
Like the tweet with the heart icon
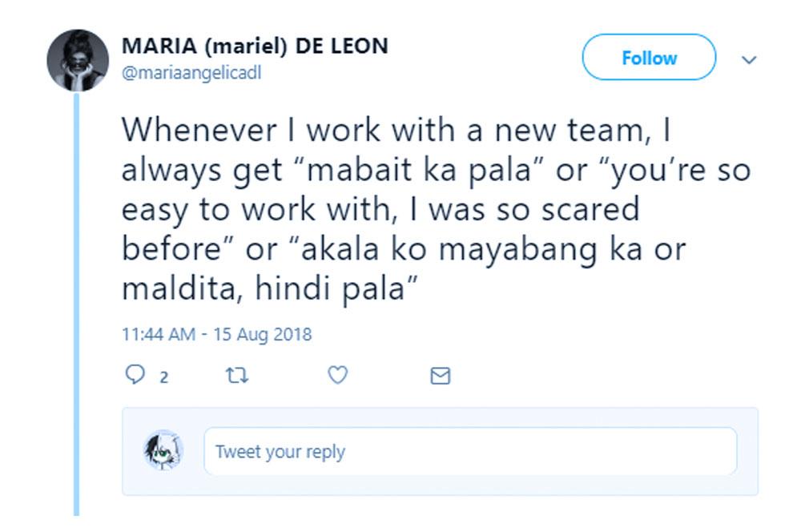pyautogui.click(x=339, y=375)
